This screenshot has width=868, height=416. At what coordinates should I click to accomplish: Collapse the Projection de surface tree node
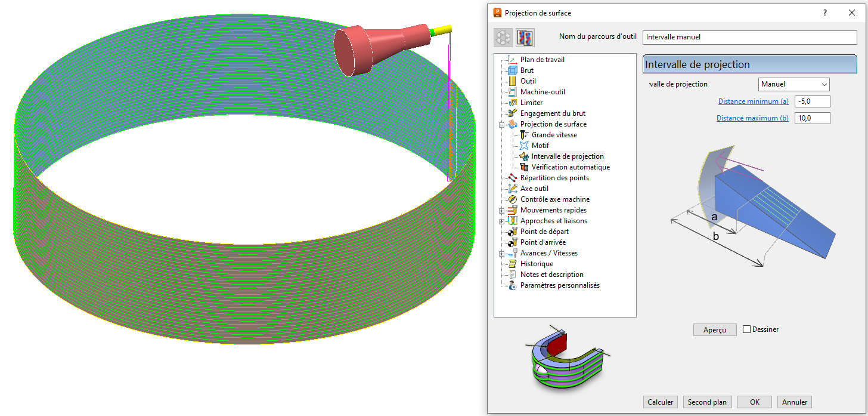click(x=502, y=124)
